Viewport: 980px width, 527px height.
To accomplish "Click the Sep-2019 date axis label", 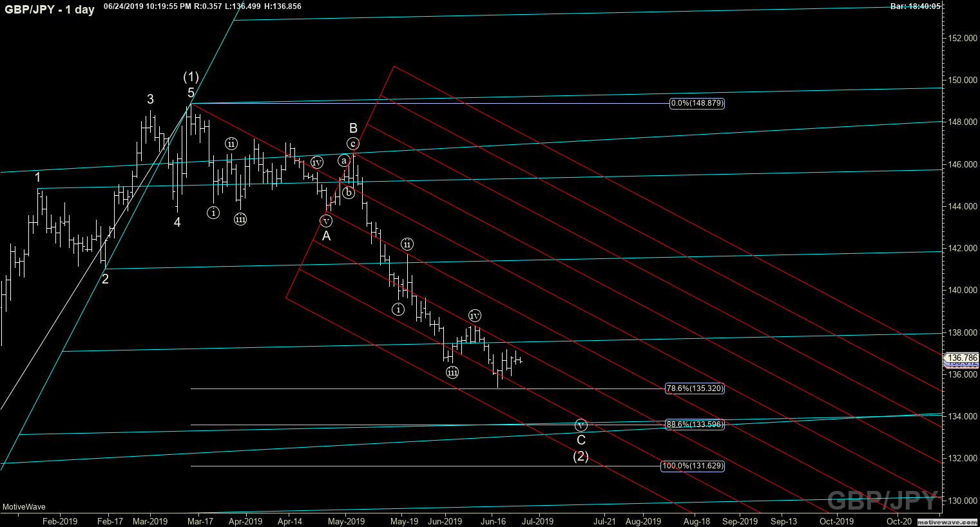I will click(740, 521).
